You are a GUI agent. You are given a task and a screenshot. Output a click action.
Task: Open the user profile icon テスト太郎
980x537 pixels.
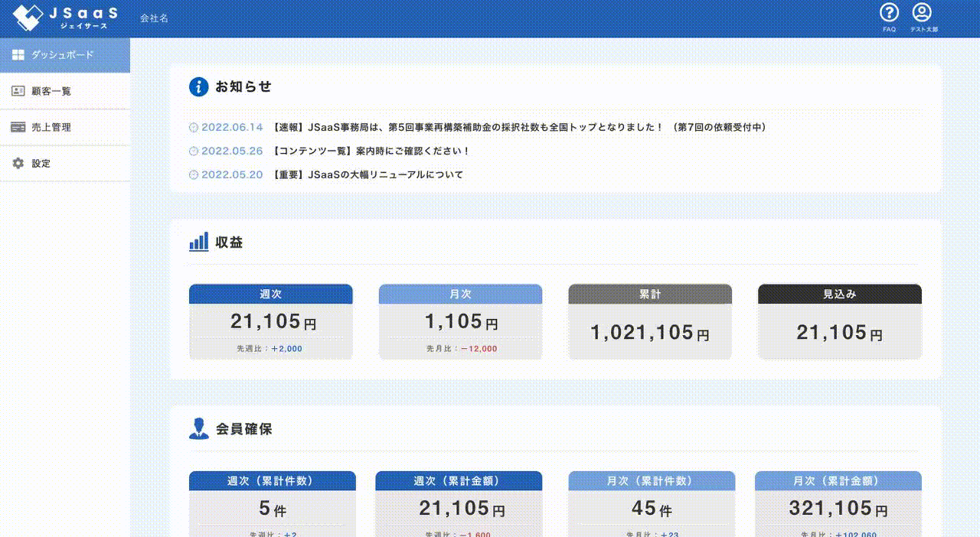[x=923, y=13]
